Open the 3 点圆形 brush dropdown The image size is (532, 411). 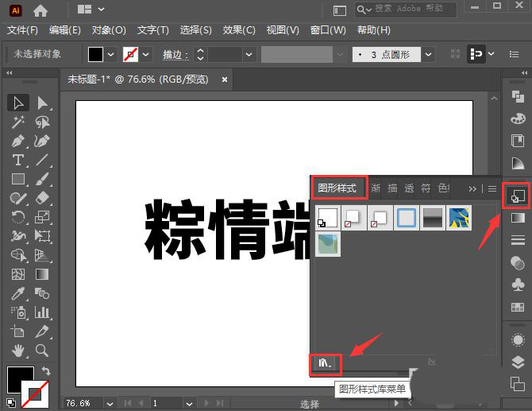pos(429,54)
